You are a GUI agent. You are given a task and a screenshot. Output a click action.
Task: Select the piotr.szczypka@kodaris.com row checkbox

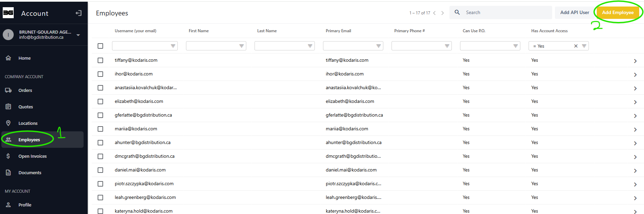pos(100,184)
